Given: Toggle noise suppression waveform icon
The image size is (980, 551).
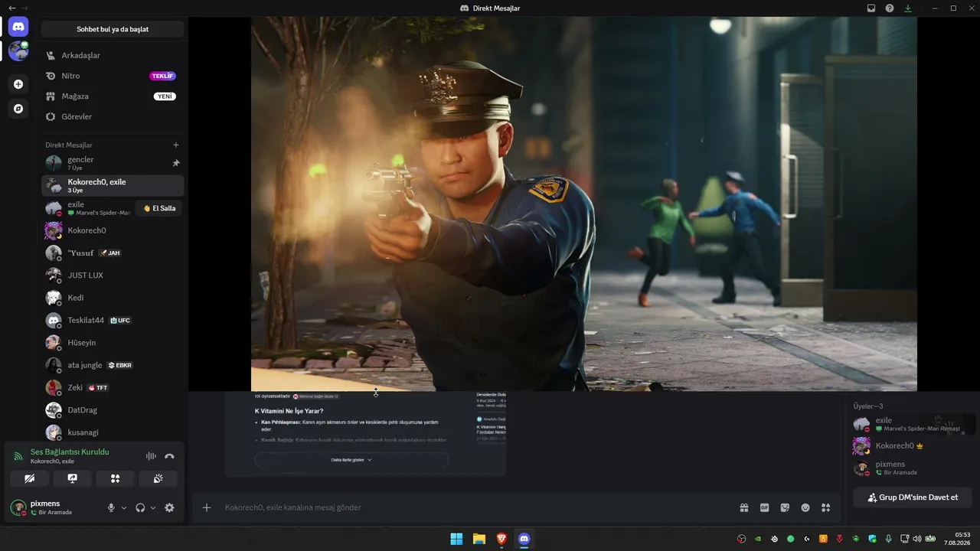Looking at the screenshot, I should [x=151, y=456].
